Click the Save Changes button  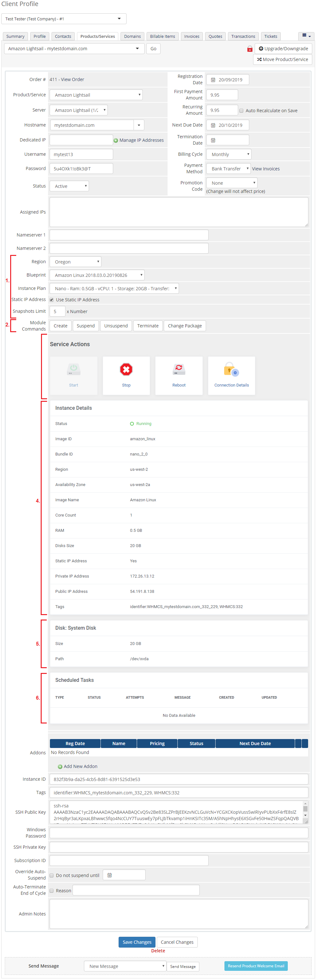[x=137, y=942]
